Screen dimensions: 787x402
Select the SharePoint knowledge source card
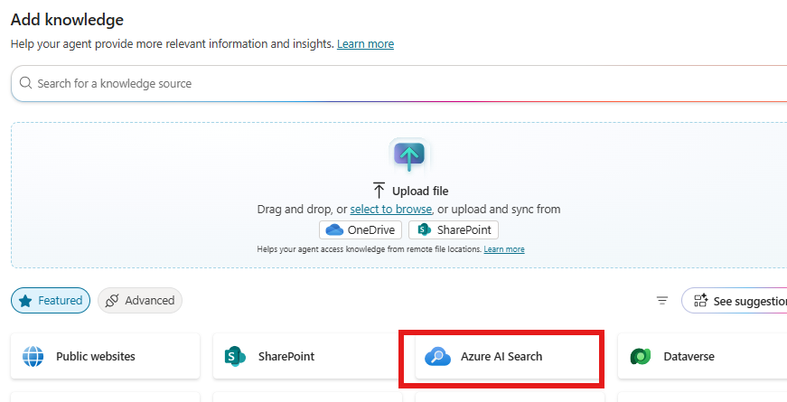(308, 356)
